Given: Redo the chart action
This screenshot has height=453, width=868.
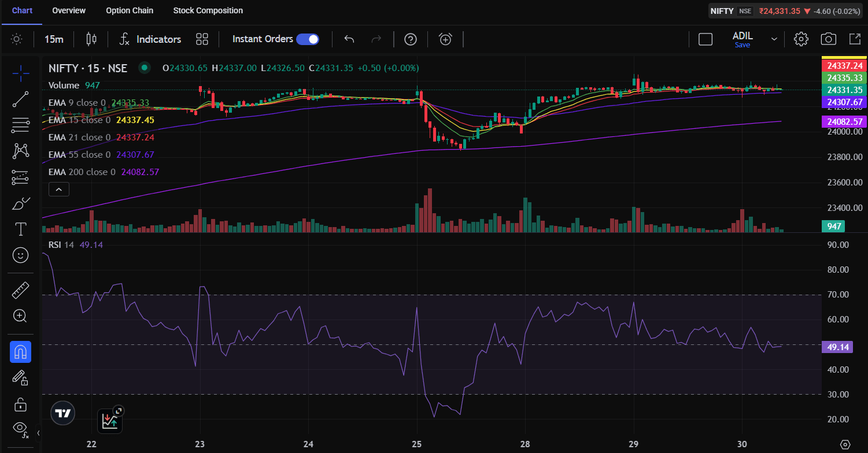Looking at the screenshot, I should 376,39.
